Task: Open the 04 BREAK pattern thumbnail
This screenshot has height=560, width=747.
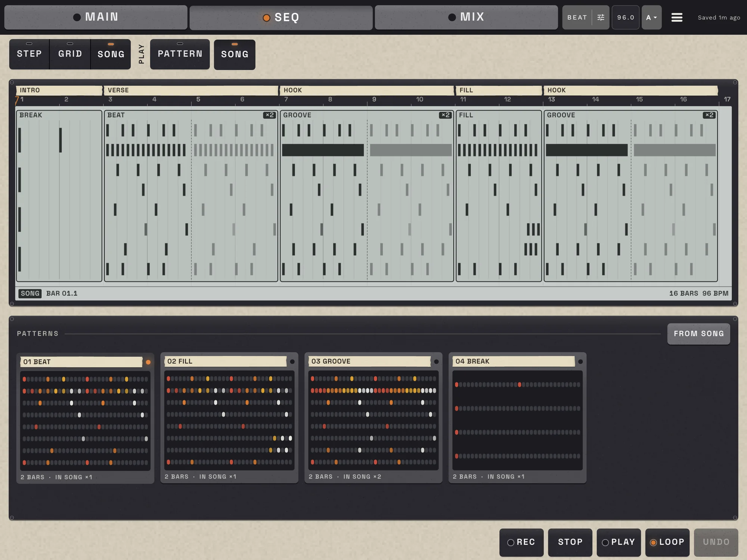Action: pyautogui.click(x=517, y=420)
